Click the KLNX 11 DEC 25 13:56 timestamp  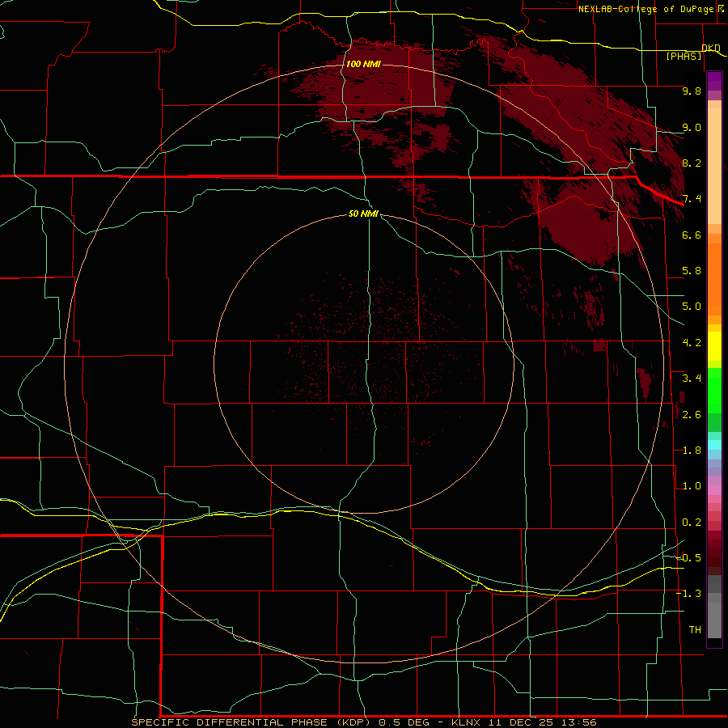tap(523, 722)
